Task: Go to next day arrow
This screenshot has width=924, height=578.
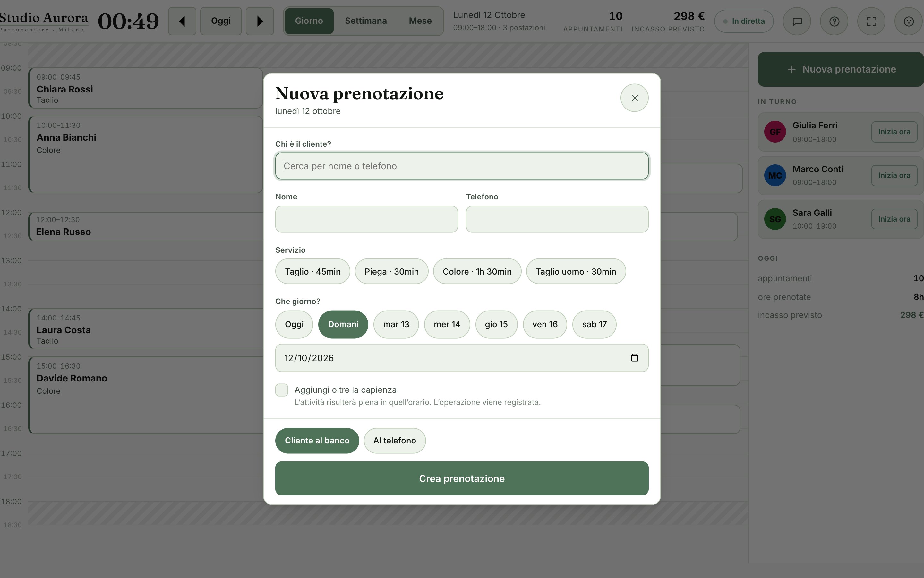Action: click(x=260, y=21)
